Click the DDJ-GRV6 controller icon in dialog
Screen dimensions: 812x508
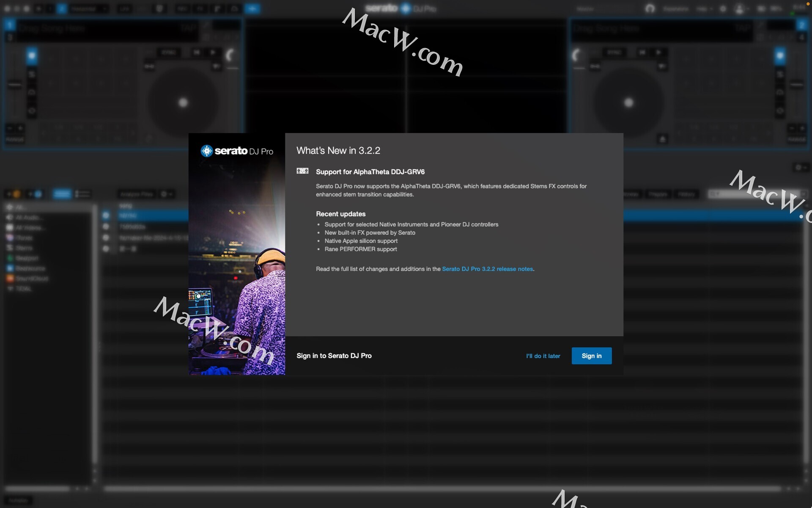click(x=302, y=171)
